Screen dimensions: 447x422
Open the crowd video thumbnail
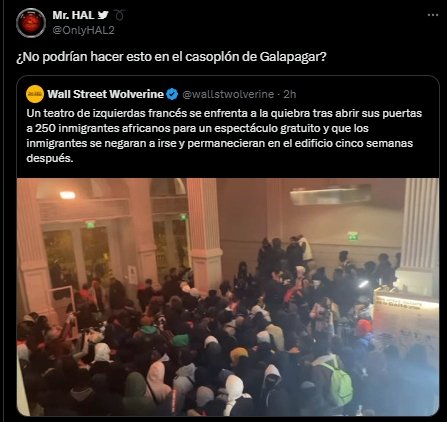click(x=228, y=297)
